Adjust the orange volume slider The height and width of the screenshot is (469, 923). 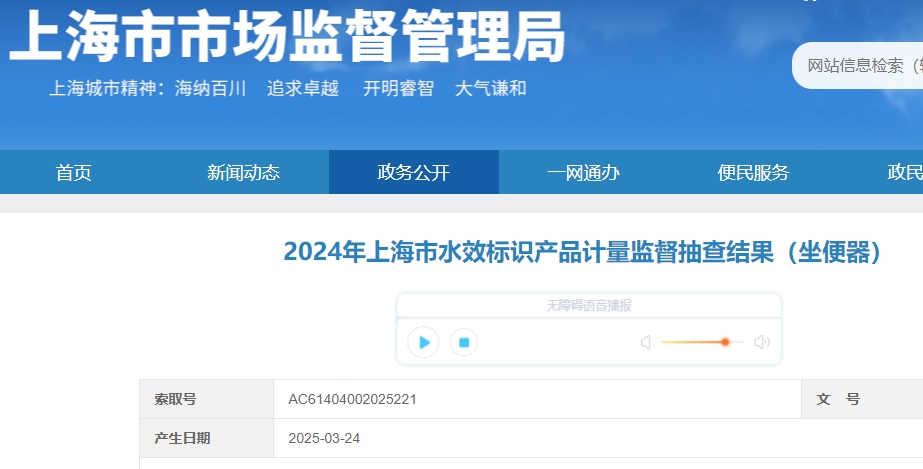coord(725,342)
